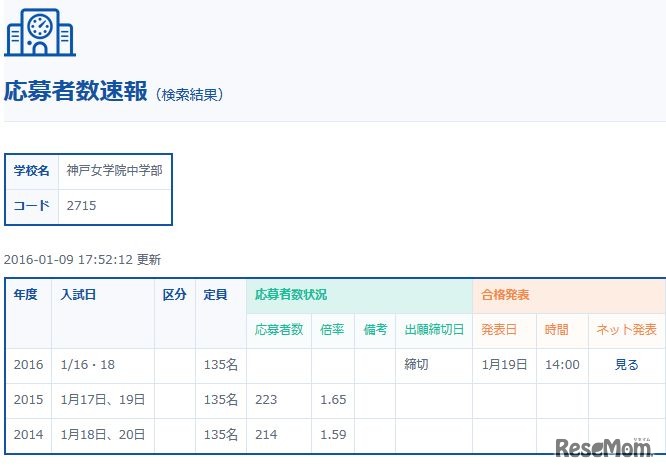
Task: Open the 見る link for net announcement
Action: coord(626,365)
